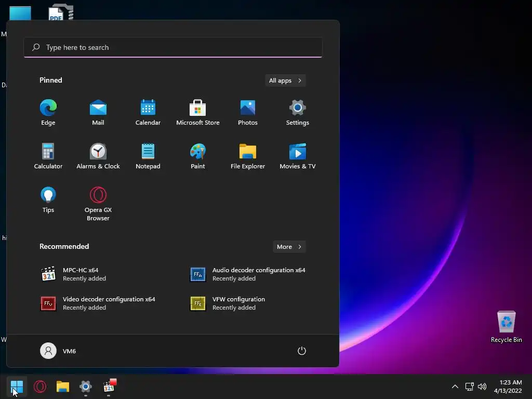532x399 pixels.
Task: Open Opera GX from the taskbar
Action: [x=40, y=387]
